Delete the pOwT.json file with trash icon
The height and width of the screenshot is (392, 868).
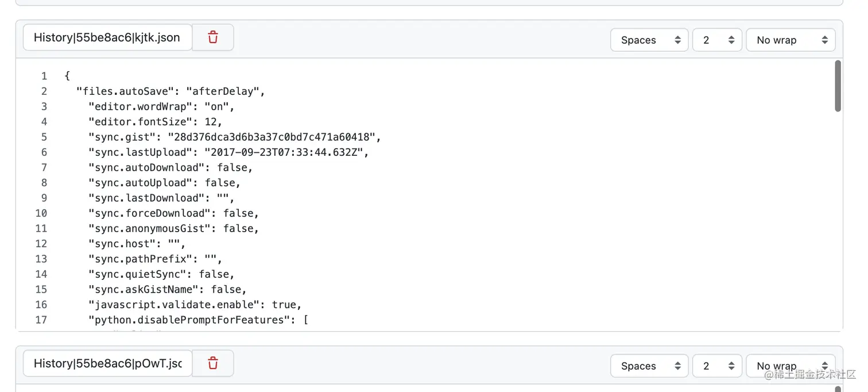tap(213, 363)
